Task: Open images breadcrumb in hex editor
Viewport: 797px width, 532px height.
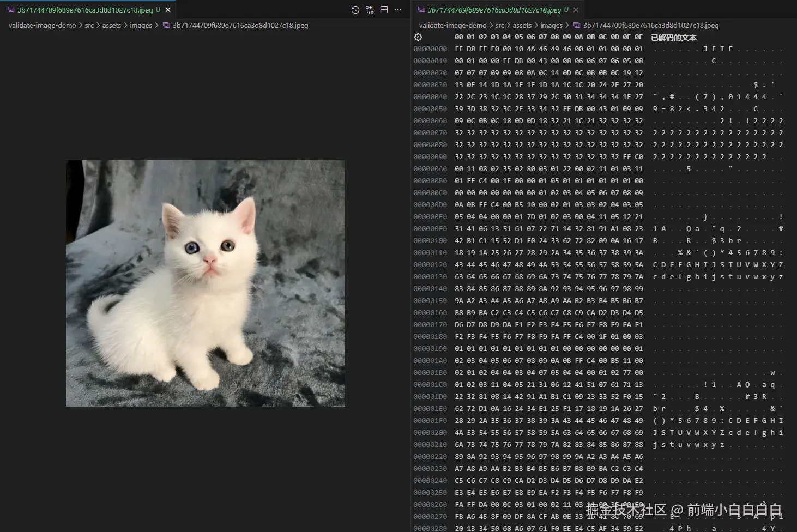Action: [x=551, y=25]
